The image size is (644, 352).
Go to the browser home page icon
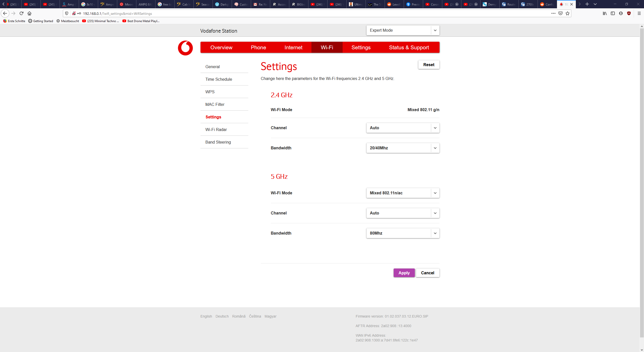[29, 13]
